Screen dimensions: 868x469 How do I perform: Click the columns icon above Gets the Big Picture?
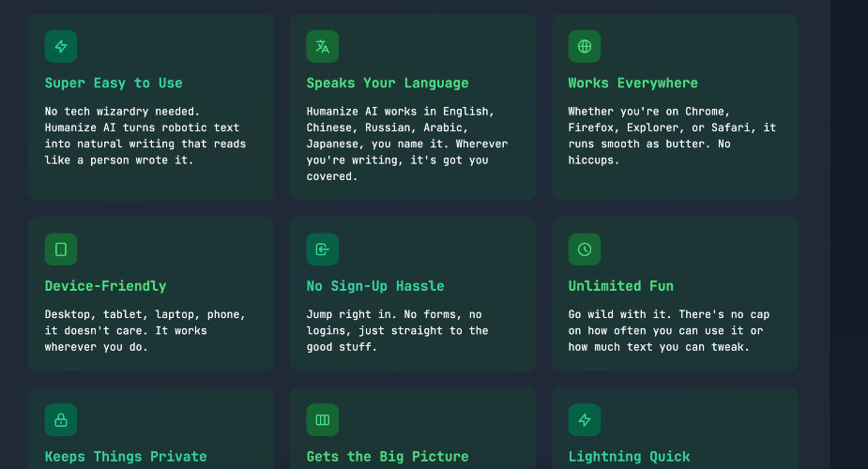(x=323, y=420)
